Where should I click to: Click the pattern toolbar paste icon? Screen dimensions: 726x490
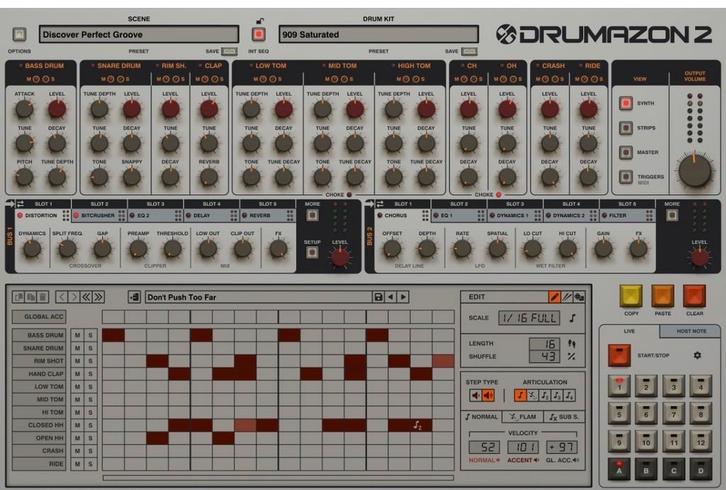(x=31, y=297)
